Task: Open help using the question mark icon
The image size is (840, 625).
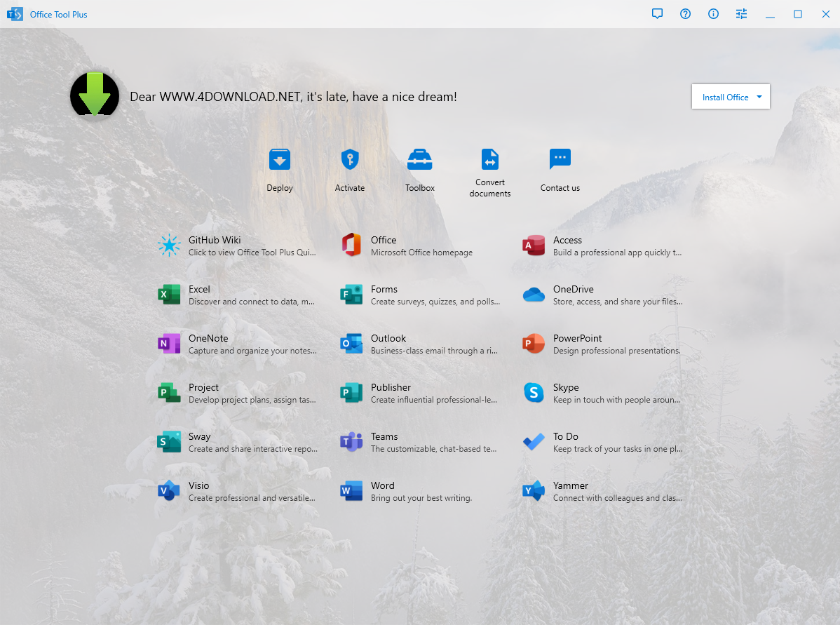Action: 685,13
